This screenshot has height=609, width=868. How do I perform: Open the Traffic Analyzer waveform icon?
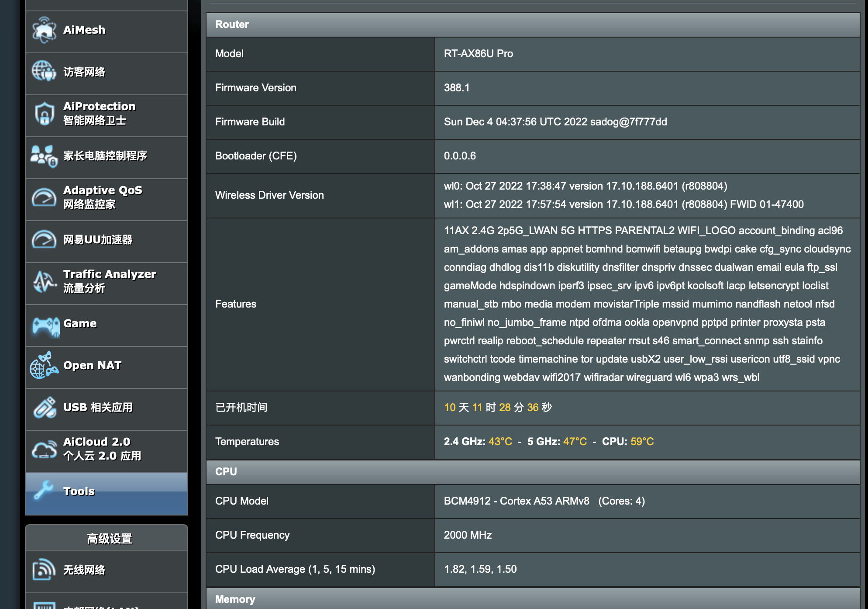click(x=44, y=281)
